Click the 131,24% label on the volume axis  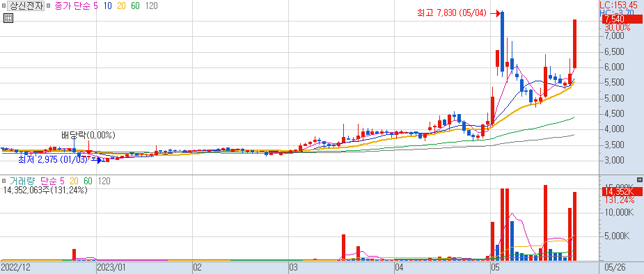(x=620, y=200)
